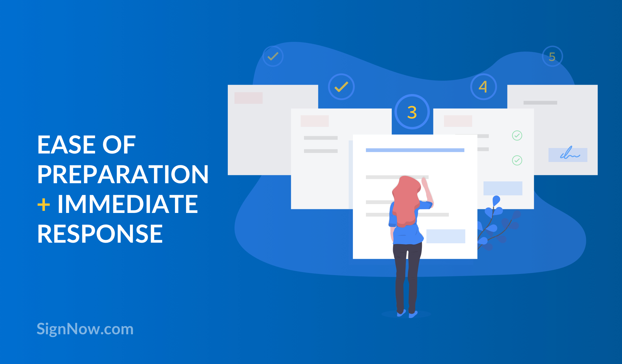Click the bright yellow checkmark circle
622x364 pixels.
[x=341, y=87]
